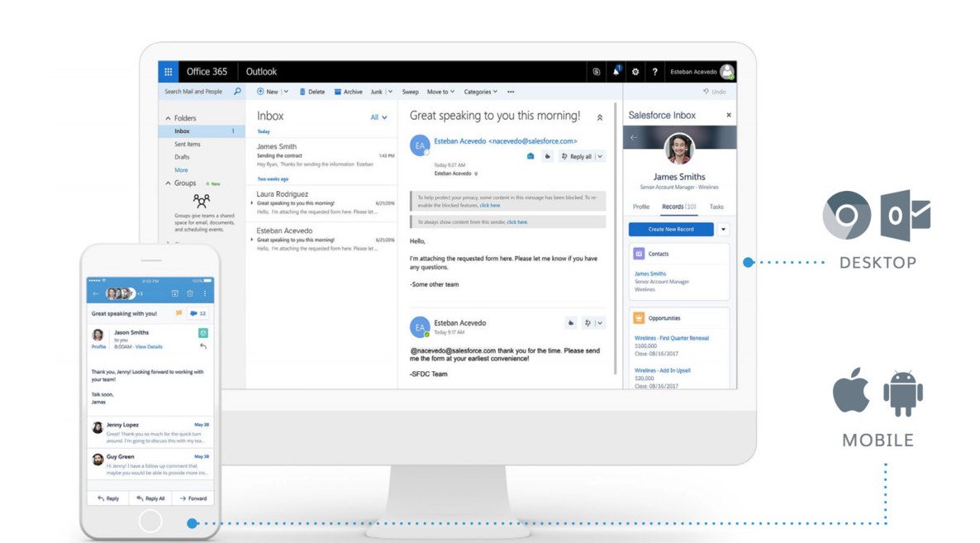
Task: Tap the quick reply arrow beside Jason Smiths
Action: point(203,346)
